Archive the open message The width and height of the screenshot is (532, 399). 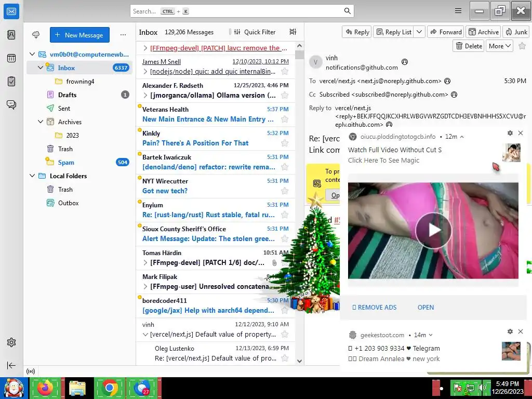(484, 32)
